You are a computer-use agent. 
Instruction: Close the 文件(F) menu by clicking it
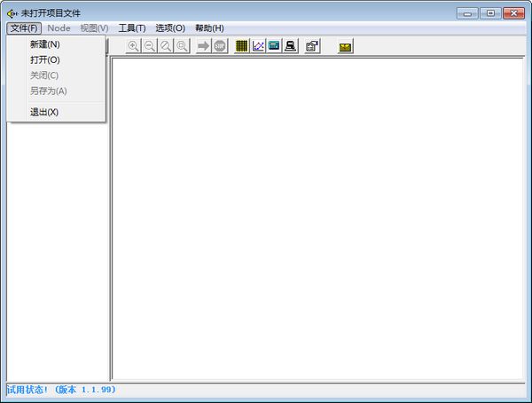[24, 28]
